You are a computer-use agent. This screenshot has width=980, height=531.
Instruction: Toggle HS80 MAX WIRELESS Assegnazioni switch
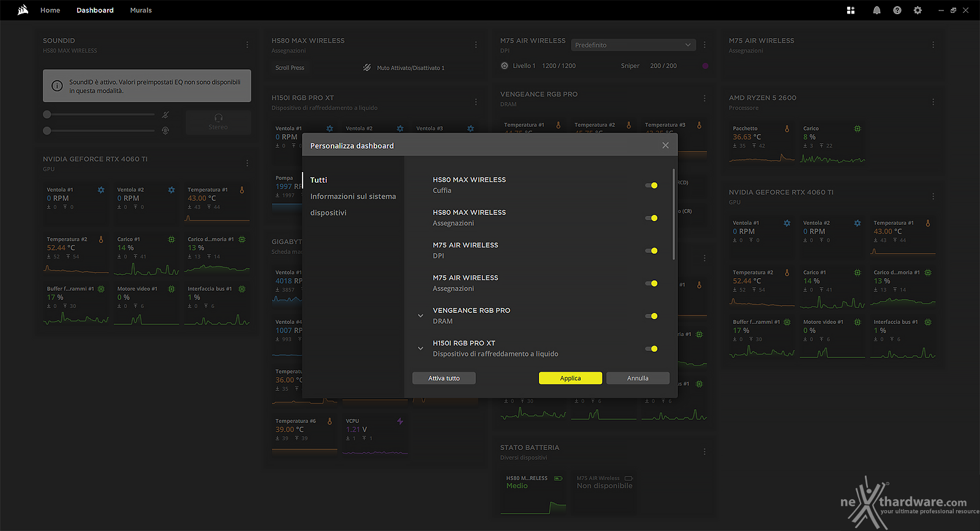(x=652, y=218)
